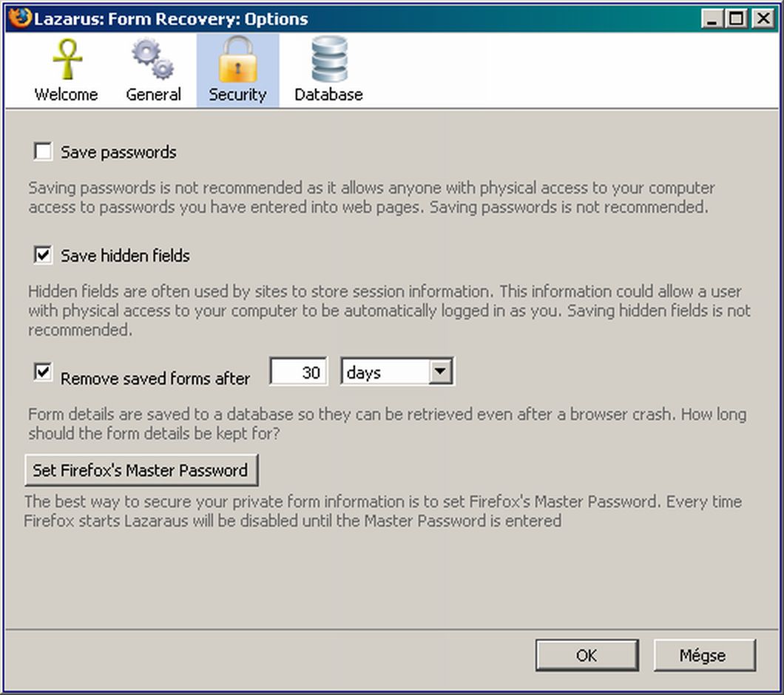Open the days time-unit dropdown

(x=440, y=372)
